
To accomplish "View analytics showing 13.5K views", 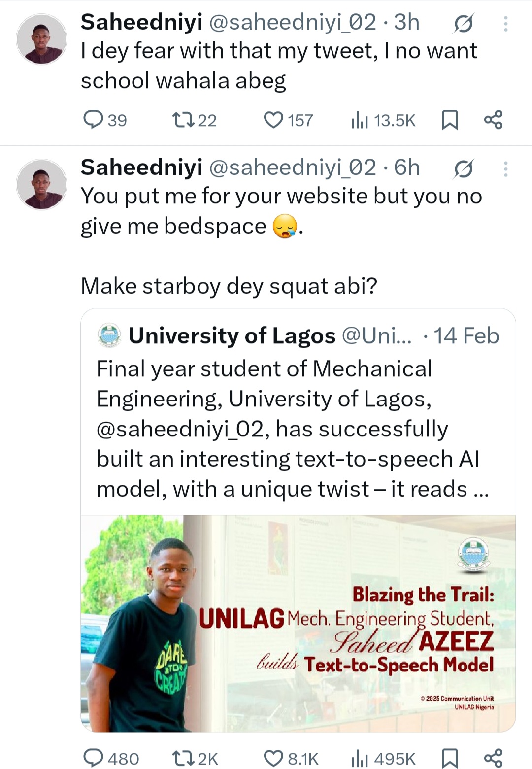I will 384,120.
